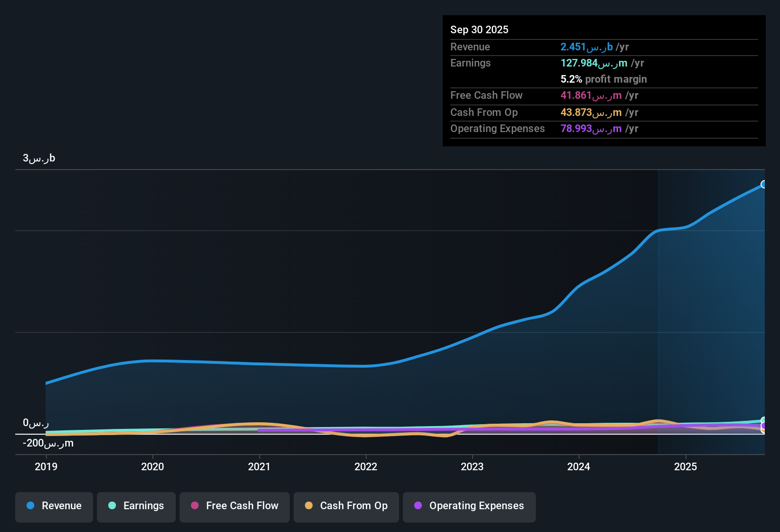The image size is (780, 532).
Task: Click the circular marker at chart's right edge
Action: [763, 184]
